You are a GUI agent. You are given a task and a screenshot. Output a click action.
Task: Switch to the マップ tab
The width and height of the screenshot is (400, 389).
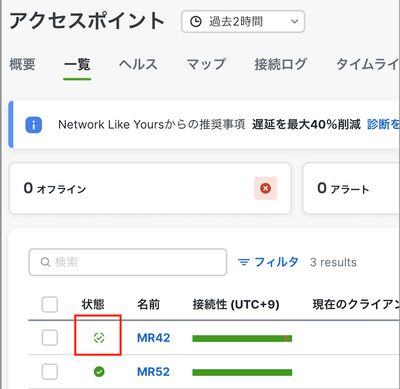(x=206, y=64)
